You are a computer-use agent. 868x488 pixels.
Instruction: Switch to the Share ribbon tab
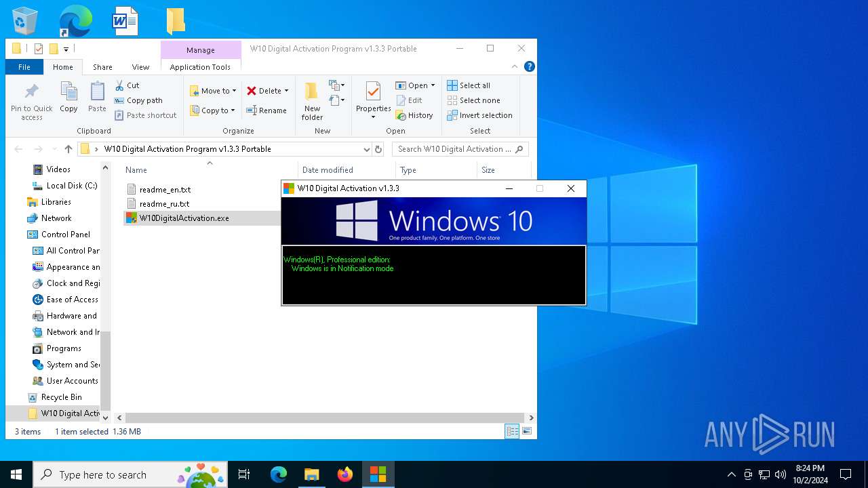click(102, 67)
